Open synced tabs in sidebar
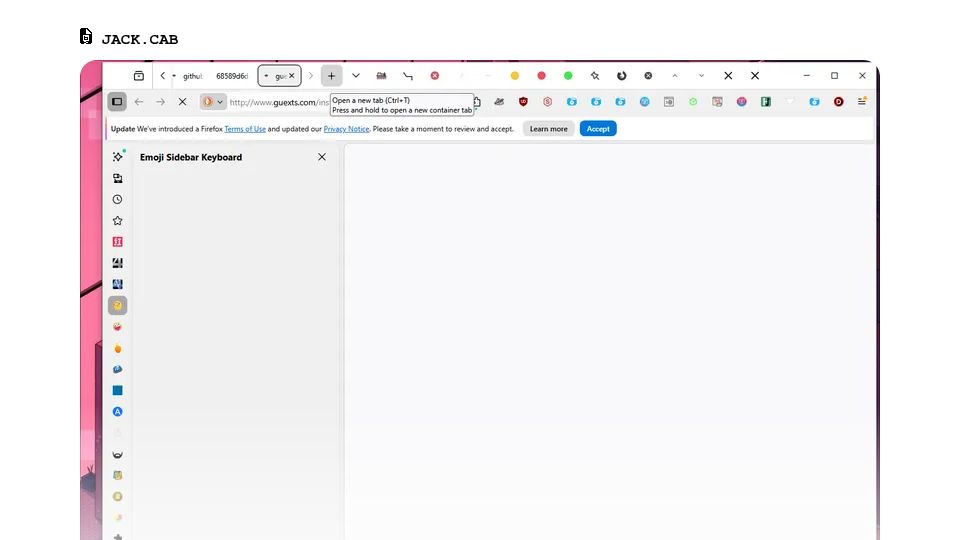The image size is (960, 540). pos(118,178)
